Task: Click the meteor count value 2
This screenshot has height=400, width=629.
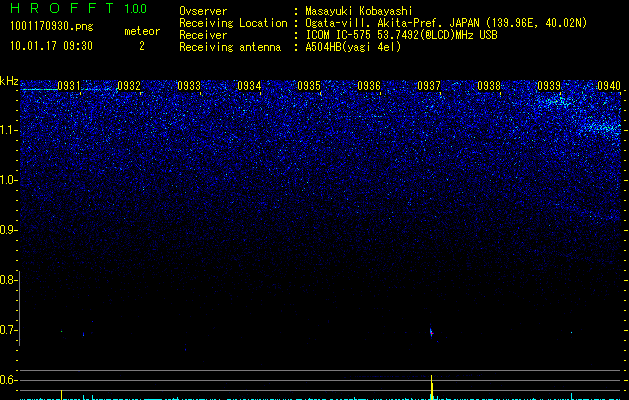Action: (142, 46)
